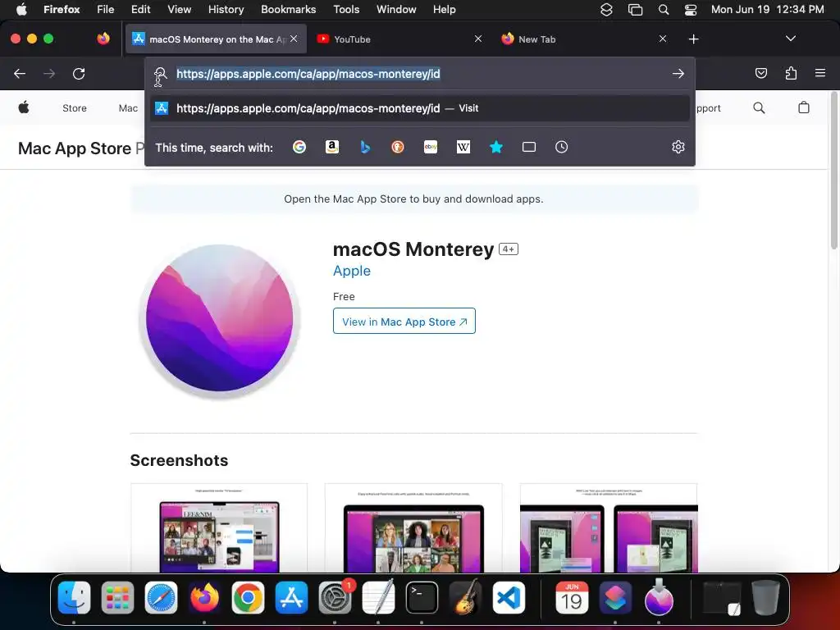Open the History menu
Screen dimensions: 840x630
tap(226, 10)
